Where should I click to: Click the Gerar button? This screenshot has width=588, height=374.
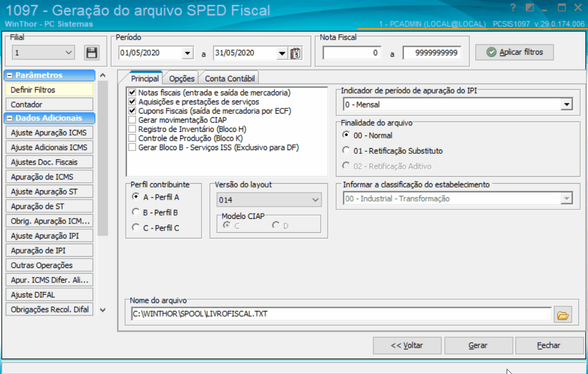pos(478,345)
